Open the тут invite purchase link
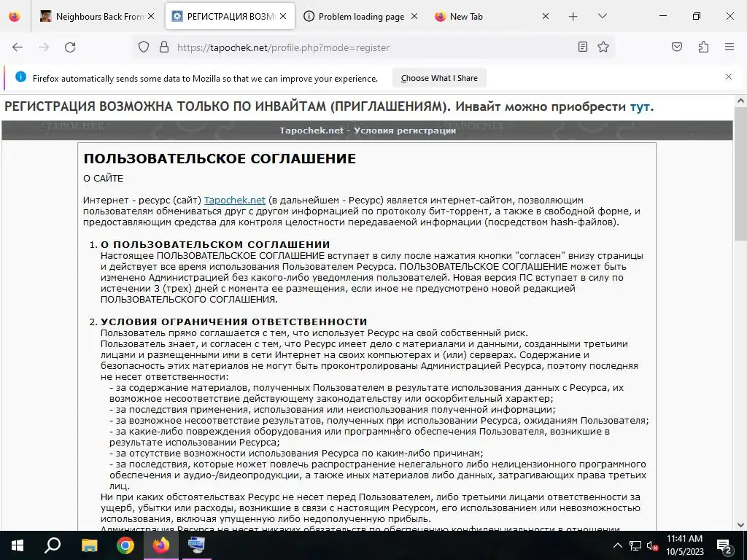 pos(640,106)
